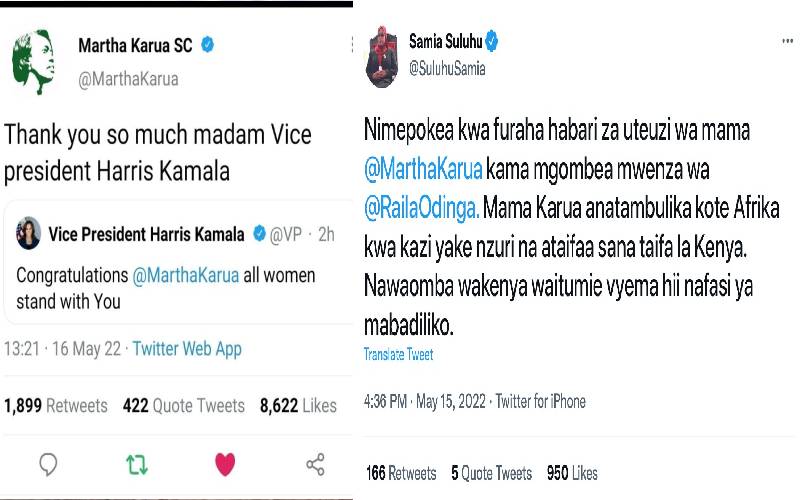Click the green retweet icon
Viewport: 800px width, 500px height.
(x=136, y=464)
